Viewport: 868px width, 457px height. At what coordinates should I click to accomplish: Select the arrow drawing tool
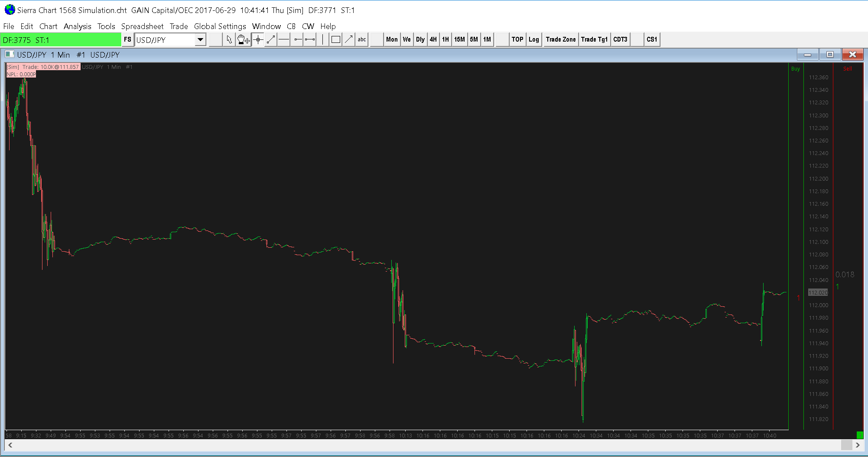click(x=349, y=40)
